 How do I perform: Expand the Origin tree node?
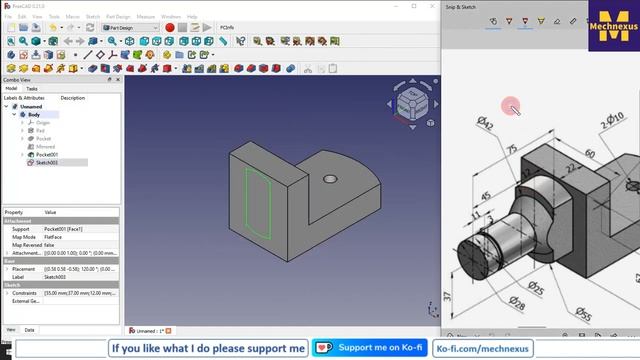pyautogui.click(x=22, y=122)
